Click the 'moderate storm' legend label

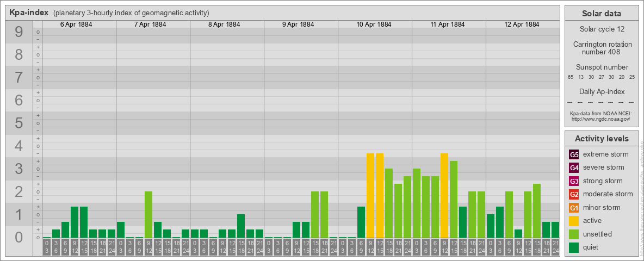click(608, 194)
